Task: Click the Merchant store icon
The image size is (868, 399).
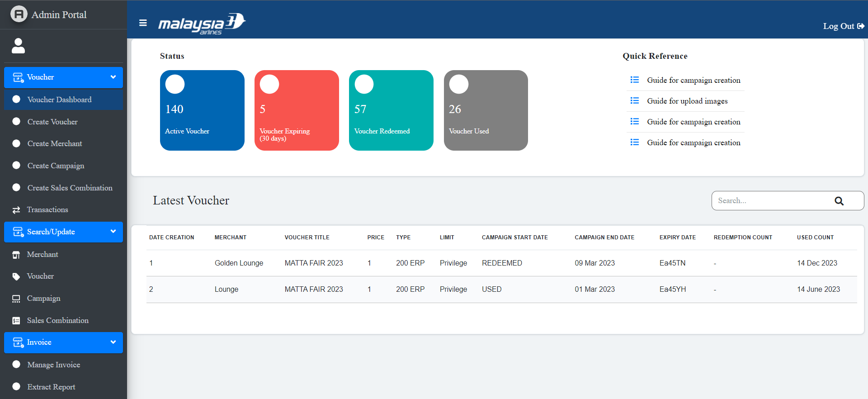Action: pyautogui.click(x=16, y=255)
